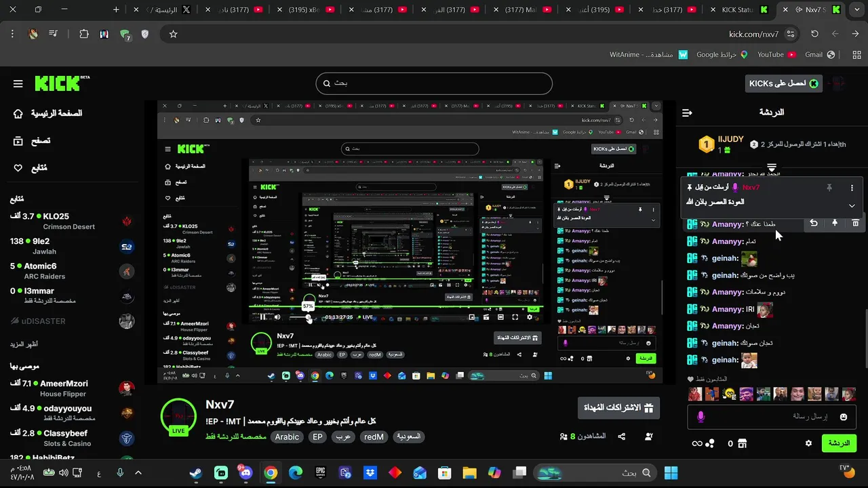Image resolution: width=868 pixels, height=488 pixels.
Task: Select the السعودية stream tag
Action: (x=408, y=437)
